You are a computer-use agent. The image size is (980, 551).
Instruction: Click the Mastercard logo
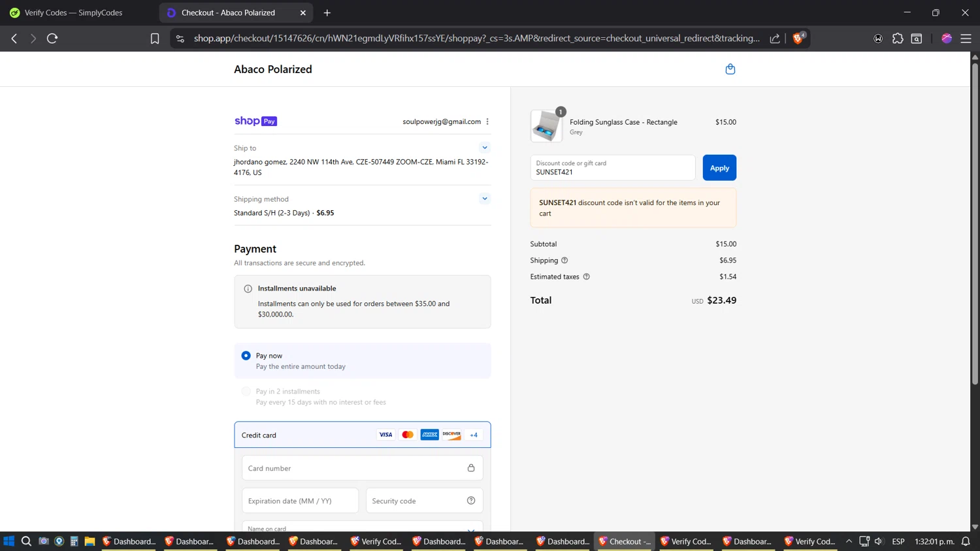pos(408,435)
